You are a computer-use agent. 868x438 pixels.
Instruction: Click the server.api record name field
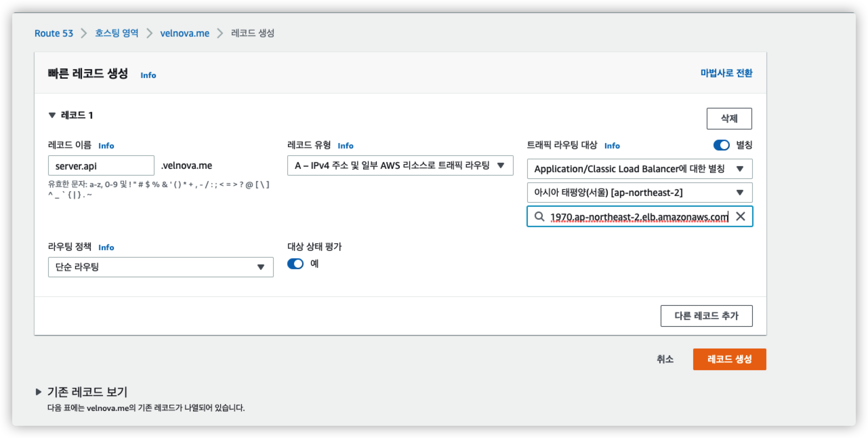[x=101, y=166]
